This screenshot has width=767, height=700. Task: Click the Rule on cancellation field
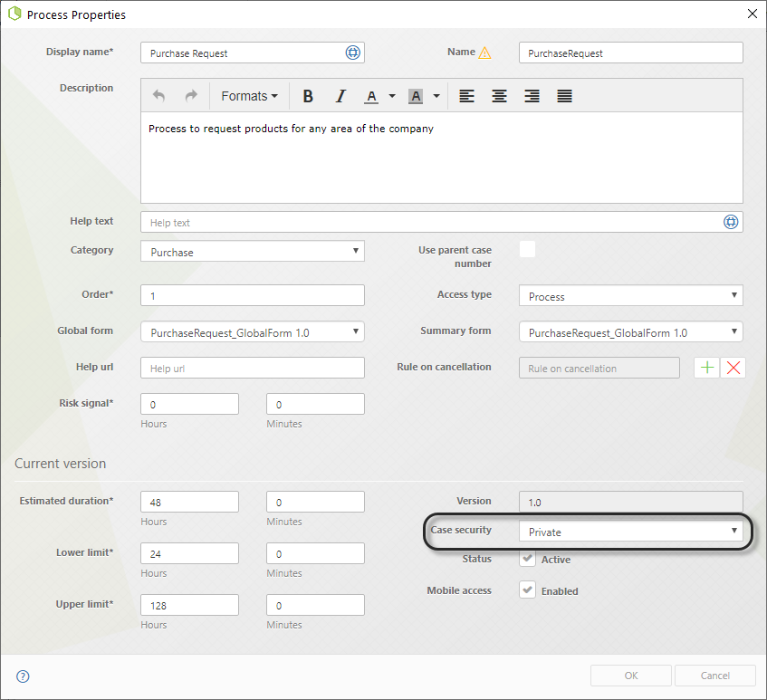click(599, 368)
